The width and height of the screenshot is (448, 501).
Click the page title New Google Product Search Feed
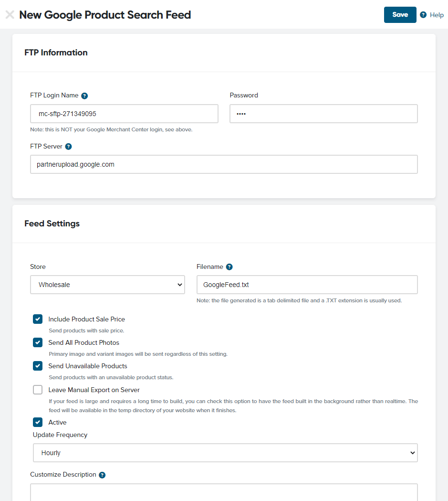[x=105, y=15]
